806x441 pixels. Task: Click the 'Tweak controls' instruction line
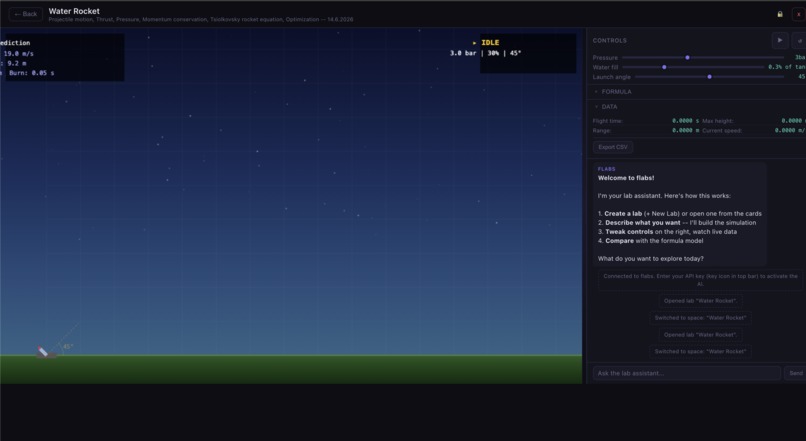pos(667,232)
